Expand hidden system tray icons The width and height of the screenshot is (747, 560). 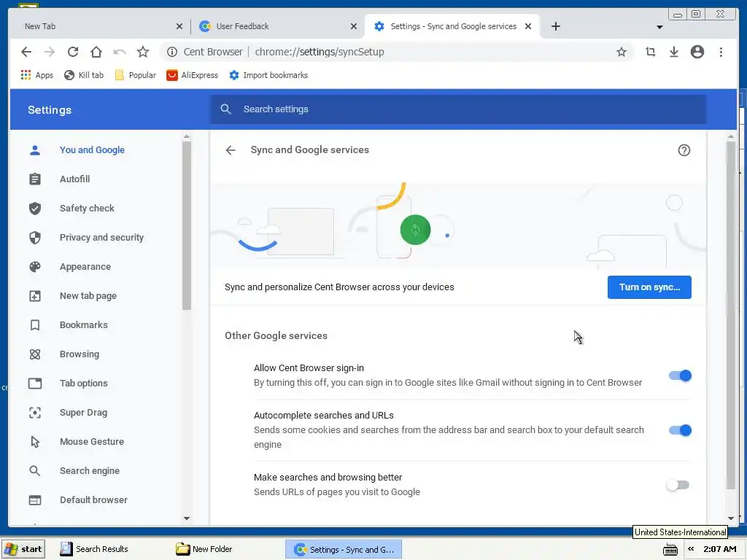point(690,549)
